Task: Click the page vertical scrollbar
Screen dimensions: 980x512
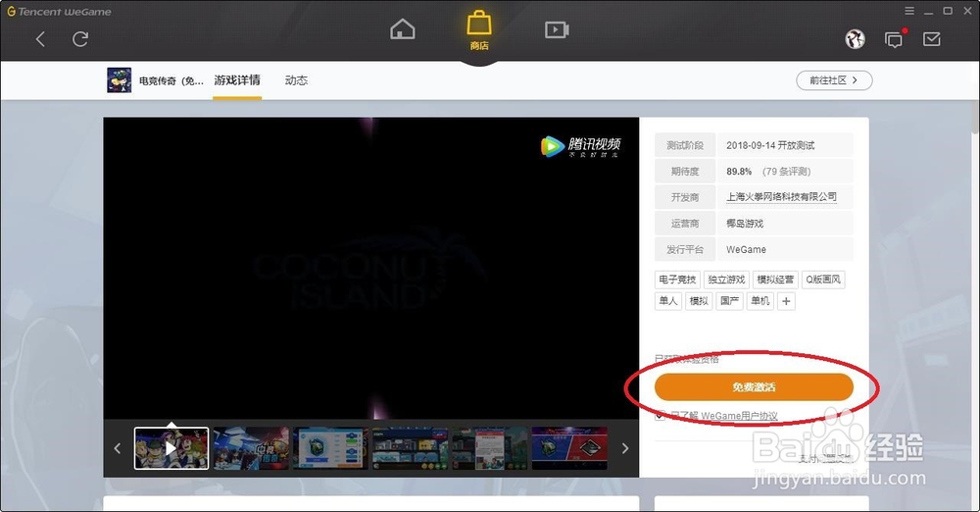Action: pyautogui.click(x=976, y=116)
